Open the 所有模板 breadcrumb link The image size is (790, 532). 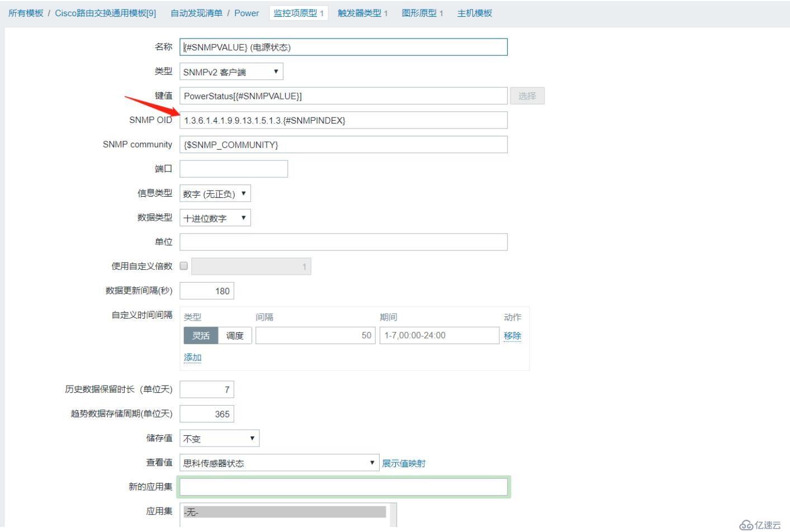pyautogui.click(x=26, y=13)
